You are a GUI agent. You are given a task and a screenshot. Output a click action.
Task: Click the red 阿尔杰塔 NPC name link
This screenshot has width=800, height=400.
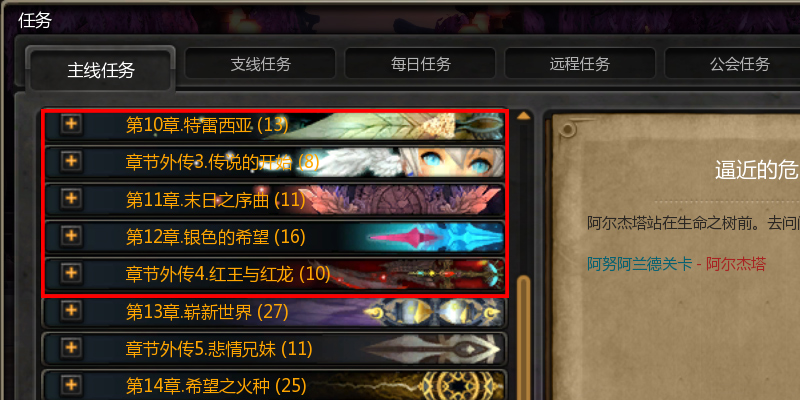click(x=735, y=264)
